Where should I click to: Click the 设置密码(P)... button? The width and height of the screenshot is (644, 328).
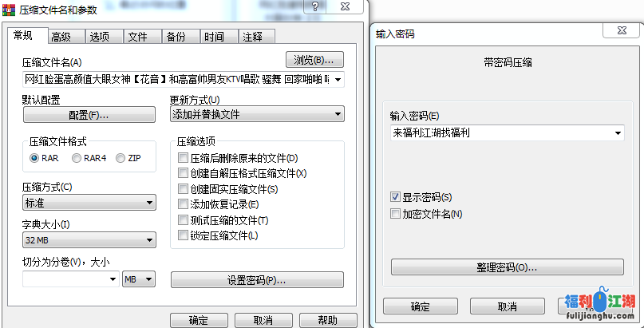pyautogui.click(x=257, y=280)
